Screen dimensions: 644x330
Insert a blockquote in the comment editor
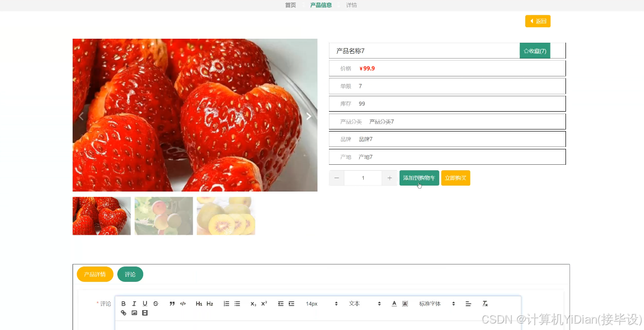[172, 303]
